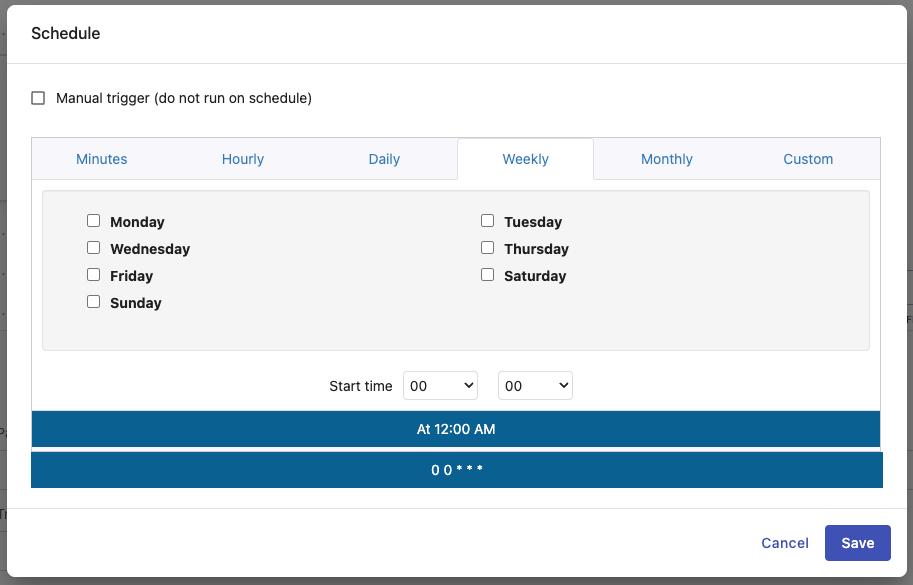Tick the Tuesday checkbox

pos(487,221)
